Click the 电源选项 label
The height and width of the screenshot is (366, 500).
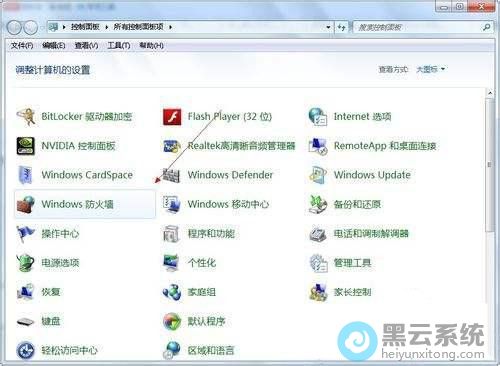pos(60,263)
